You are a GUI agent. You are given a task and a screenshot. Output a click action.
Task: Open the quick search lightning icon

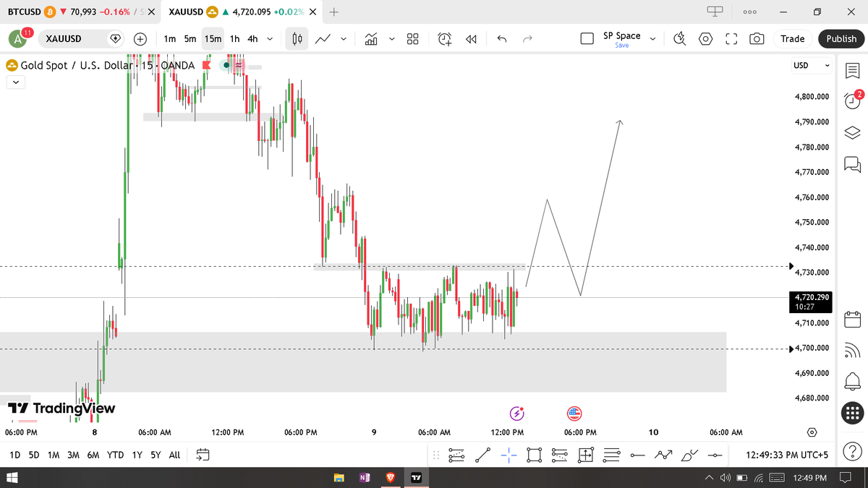[x=680, y=39]
